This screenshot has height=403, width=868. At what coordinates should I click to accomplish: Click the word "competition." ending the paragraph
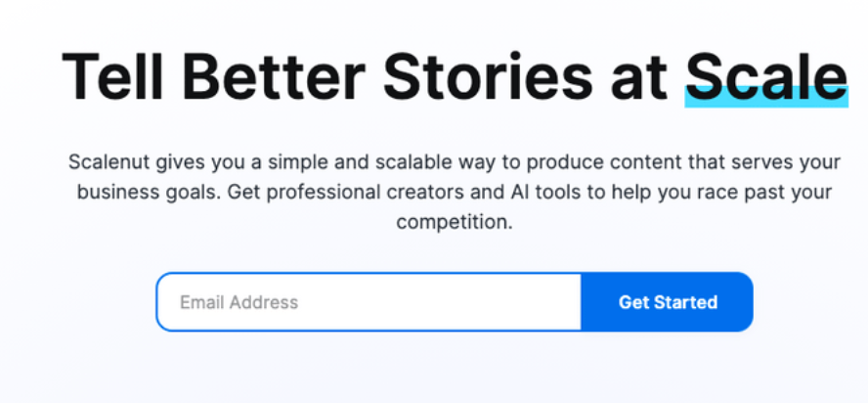pyautogui.click(x=454, y=222)
